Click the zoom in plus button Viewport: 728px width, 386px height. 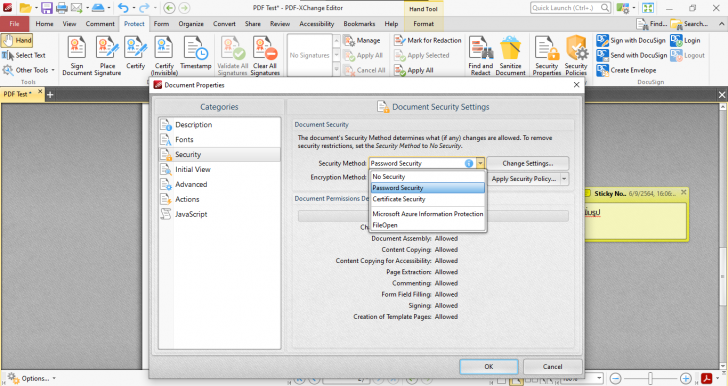(685, 378)
